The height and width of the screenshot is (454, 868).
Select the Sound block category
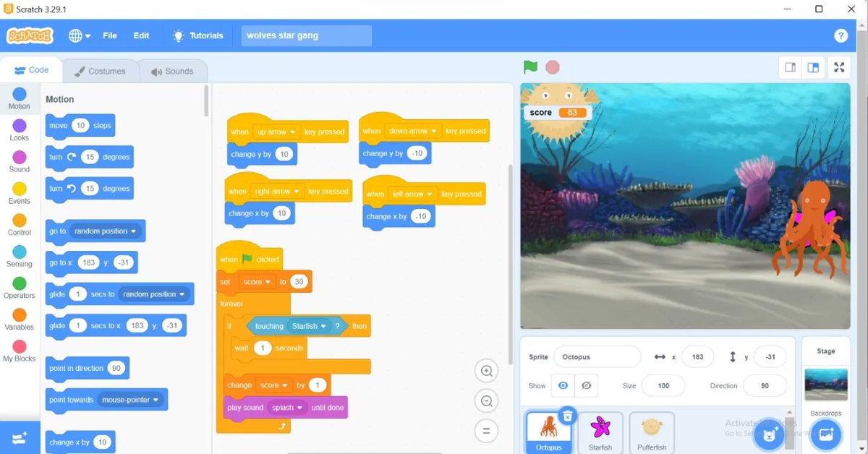point(20,162)
